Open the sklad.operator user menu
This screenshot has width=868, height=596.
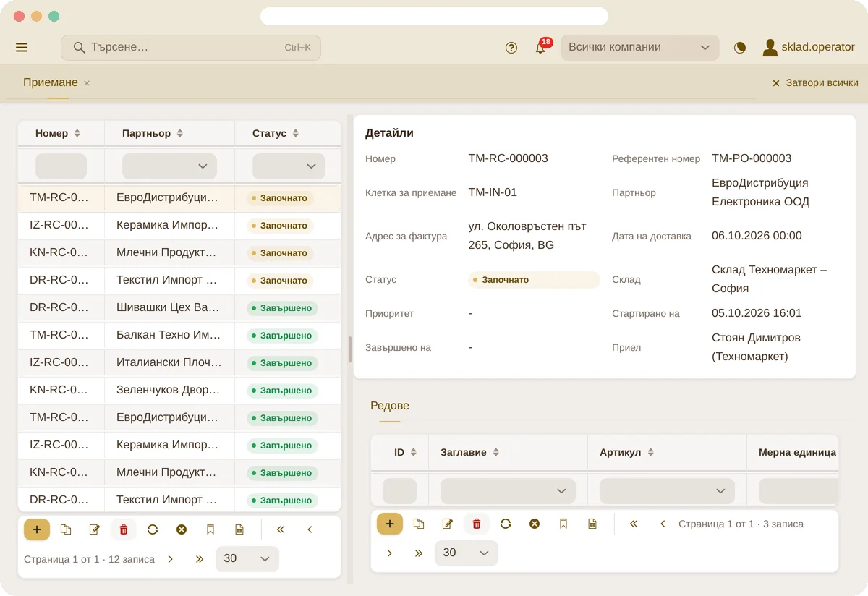[809, 47]
